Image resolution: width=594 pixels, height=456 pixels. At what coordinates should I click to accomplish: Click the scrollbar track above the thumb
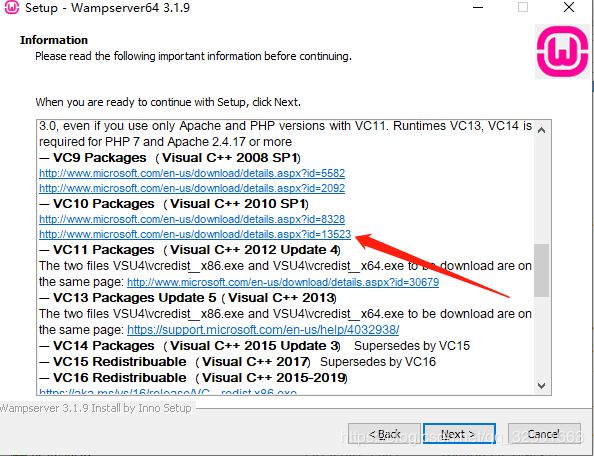(541, 191)
